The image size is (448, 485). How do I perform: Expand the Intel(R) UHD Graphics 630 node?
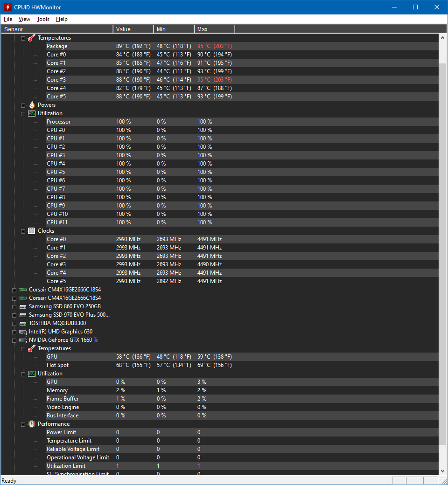click(14, 332)
